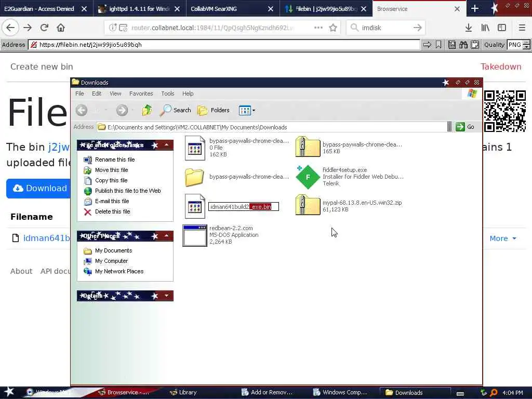Click Explorer Forward button in Downloads window
This screenshot has height=399, width=532.
pos(122,110)
